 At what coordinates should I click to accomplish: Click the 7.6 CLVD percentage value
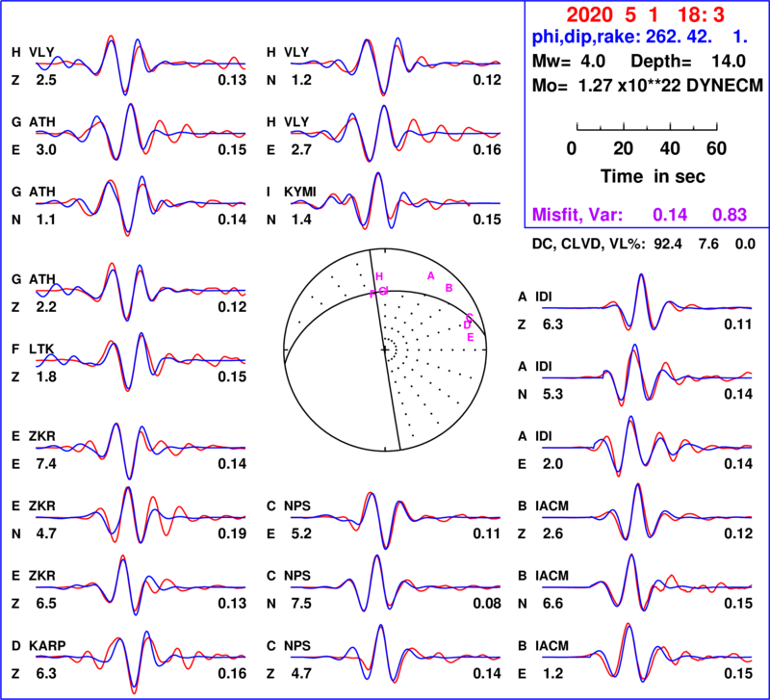[708, 245]
